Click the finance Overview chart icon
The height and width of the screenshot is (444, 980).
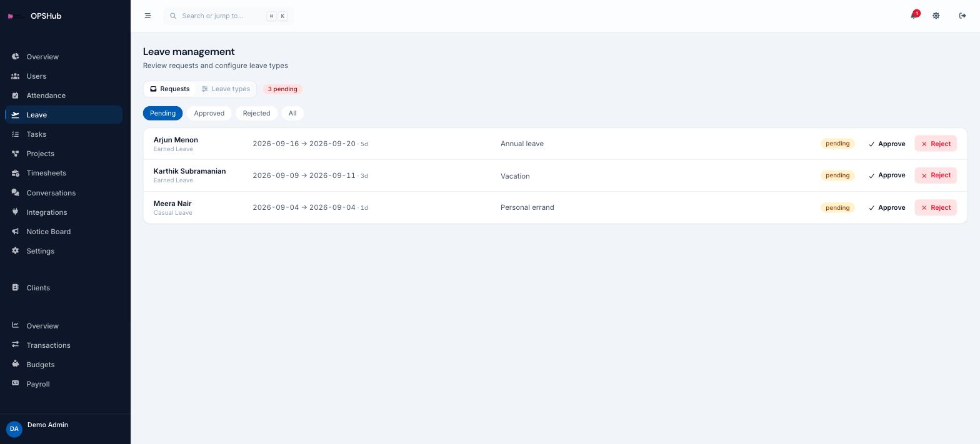tap(15, 325)
